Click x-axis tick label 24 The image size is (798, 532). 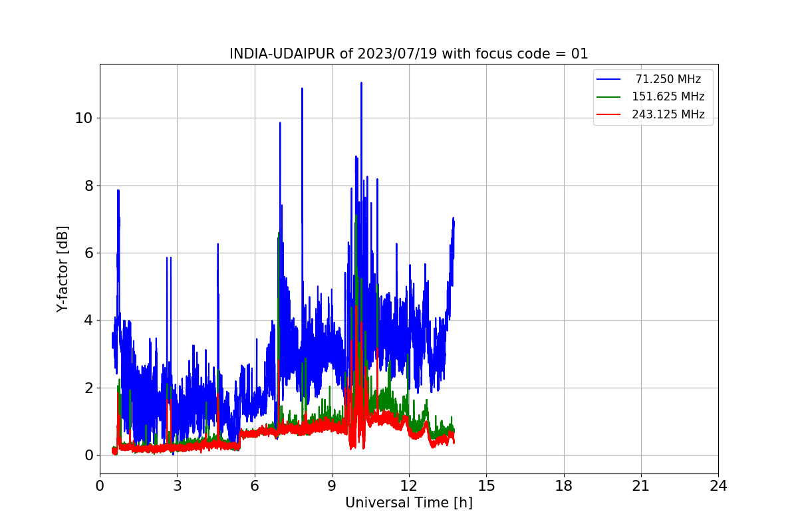tap(718, 486)
